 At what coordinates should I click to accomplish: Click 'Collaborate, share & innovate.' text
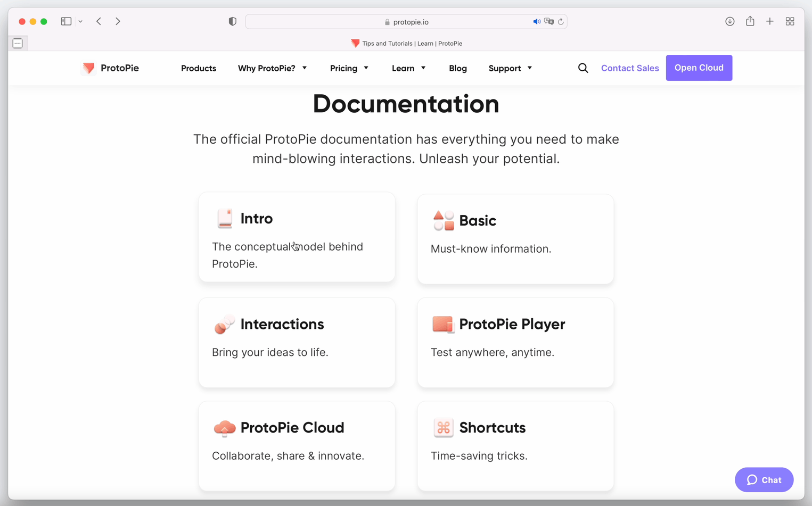[288, 456]
